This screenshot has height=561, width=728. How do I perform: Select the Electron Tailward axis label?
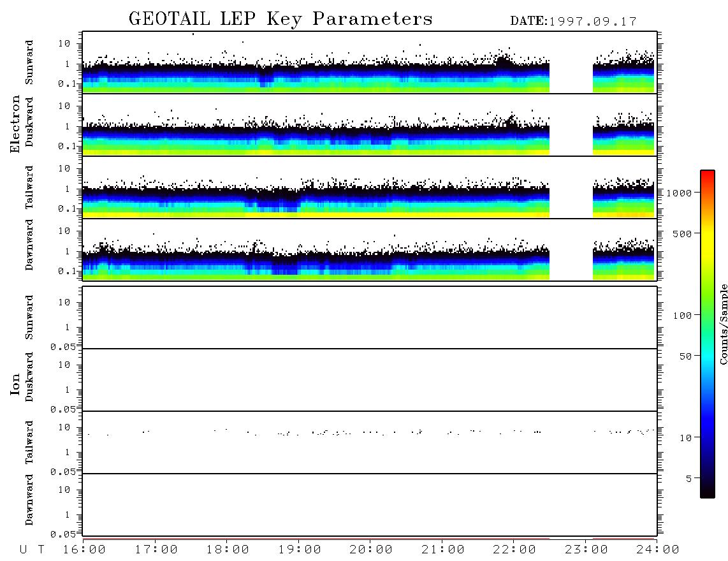pyautogui.click(x=29, y=187)
